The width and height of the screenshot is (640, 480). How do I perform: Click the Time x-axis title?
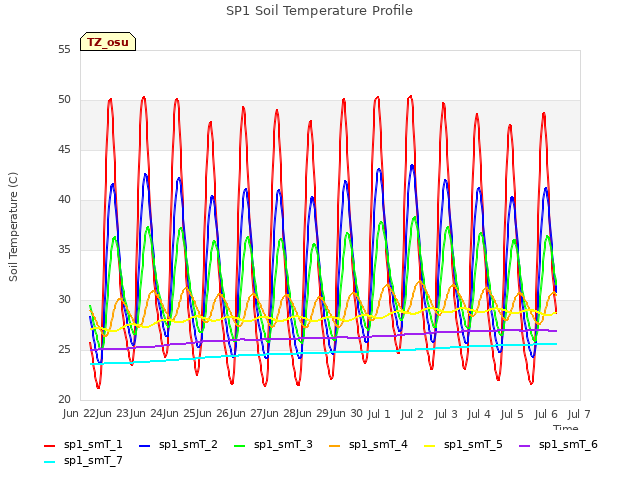566,427
